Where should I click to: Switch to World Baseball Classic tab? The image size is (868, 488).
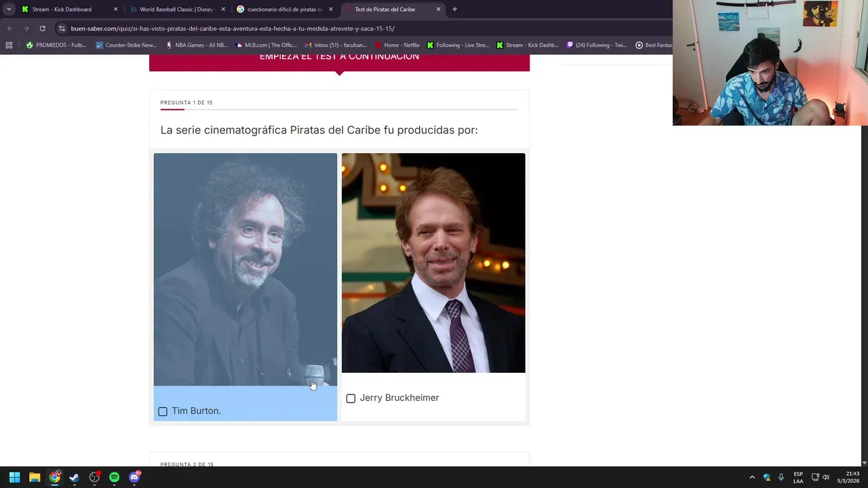coord(176,9)
